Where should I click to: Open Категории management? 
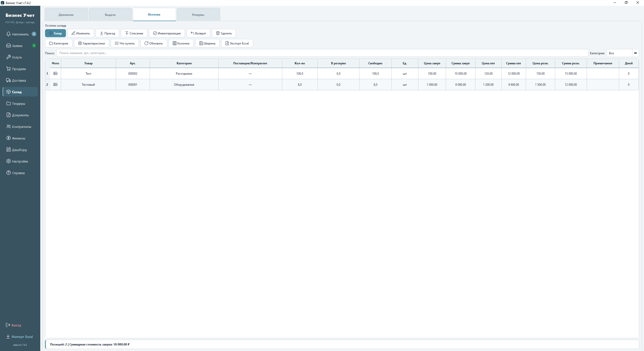tap(59, 43)
